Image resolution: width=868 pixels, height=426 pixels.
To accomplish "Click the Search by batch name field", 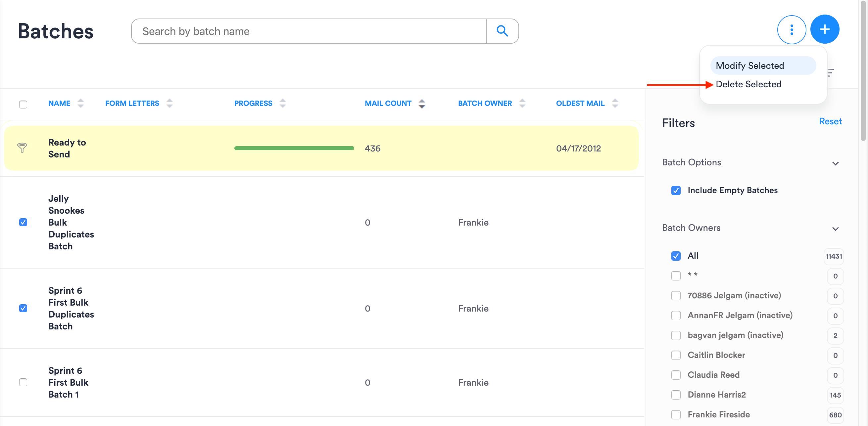I will (308, 31).
